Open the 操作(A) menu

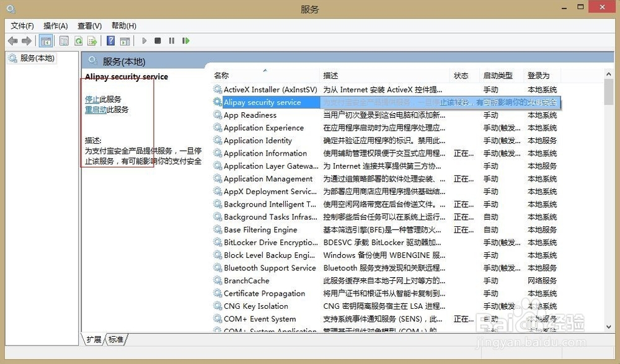pos(55,25)
